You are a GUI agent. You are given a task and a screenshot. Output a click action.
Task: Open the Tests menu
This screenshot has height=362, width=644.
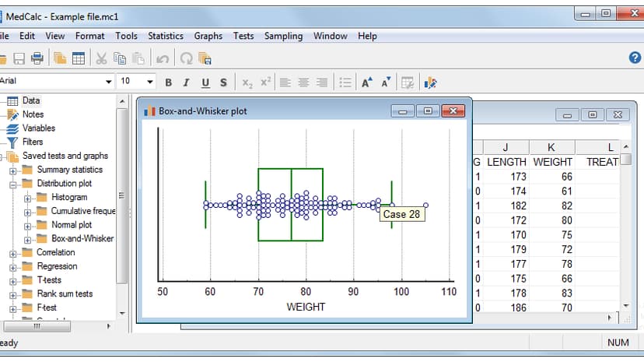pos(243,36)
